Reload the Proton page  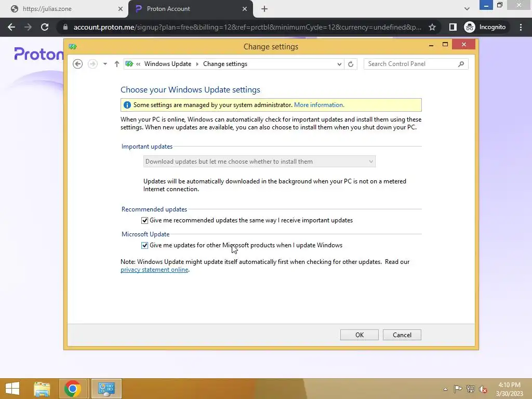coord(45,27)
